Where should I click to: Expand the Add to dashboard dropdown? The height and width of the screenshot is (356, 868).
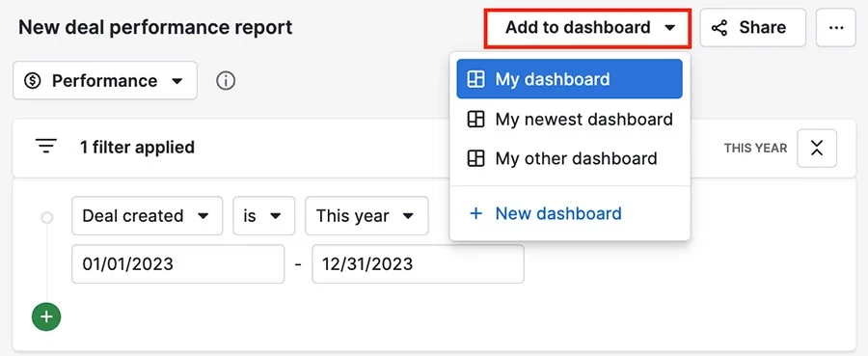tap(588, 28)
